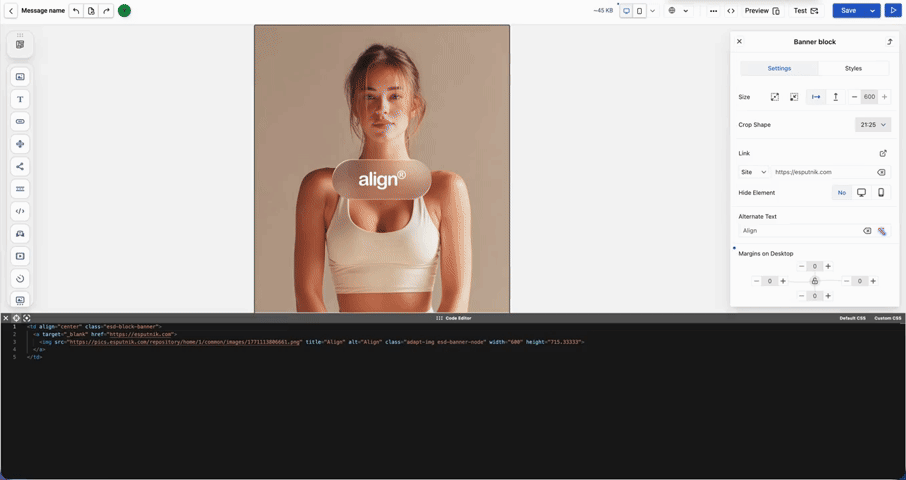Hide element on desktop devices
Screen dimensions: 906x480
tap(861, 193)
